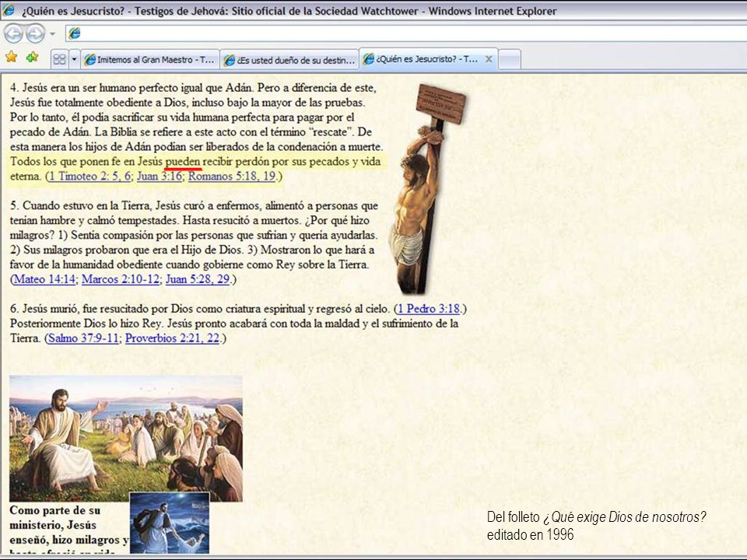Open the 1 Pedro 3:18 link

coord(429,309)
